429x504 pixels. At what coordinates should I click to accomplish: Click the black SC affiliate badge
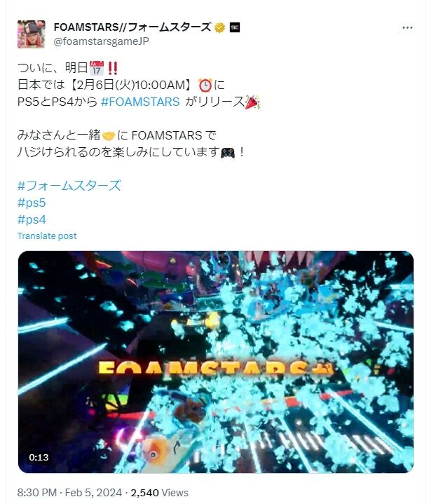[235, 27]
